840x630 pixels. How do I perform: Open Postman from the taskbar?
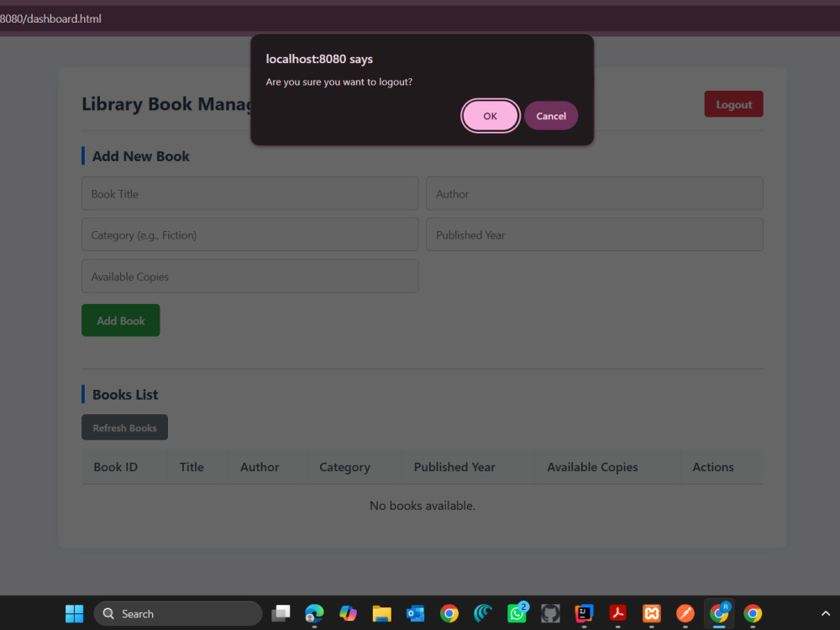(685, 613)
